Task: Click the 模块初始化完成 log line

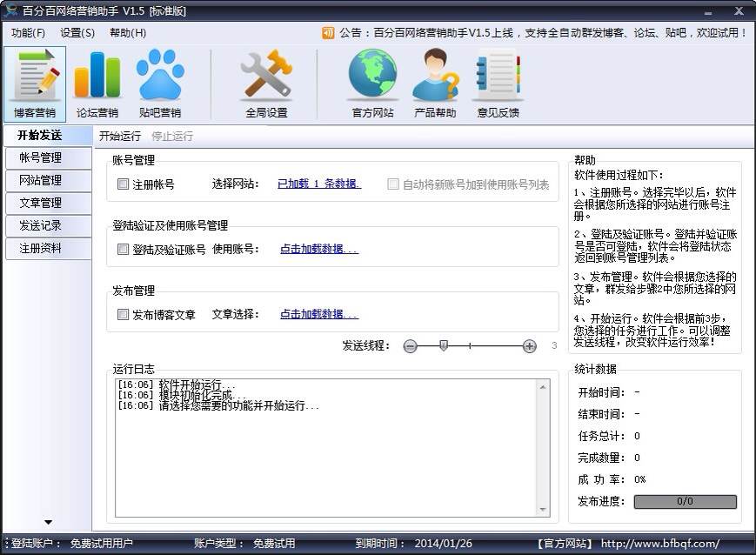Action: (182, 396)
